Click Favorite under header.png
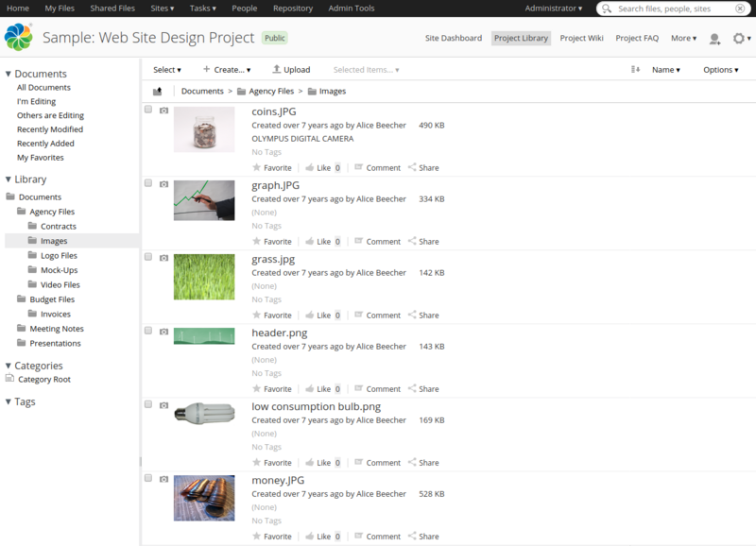Image resolution: width=756 pixels, height=546 pixels. pos(277,388)
